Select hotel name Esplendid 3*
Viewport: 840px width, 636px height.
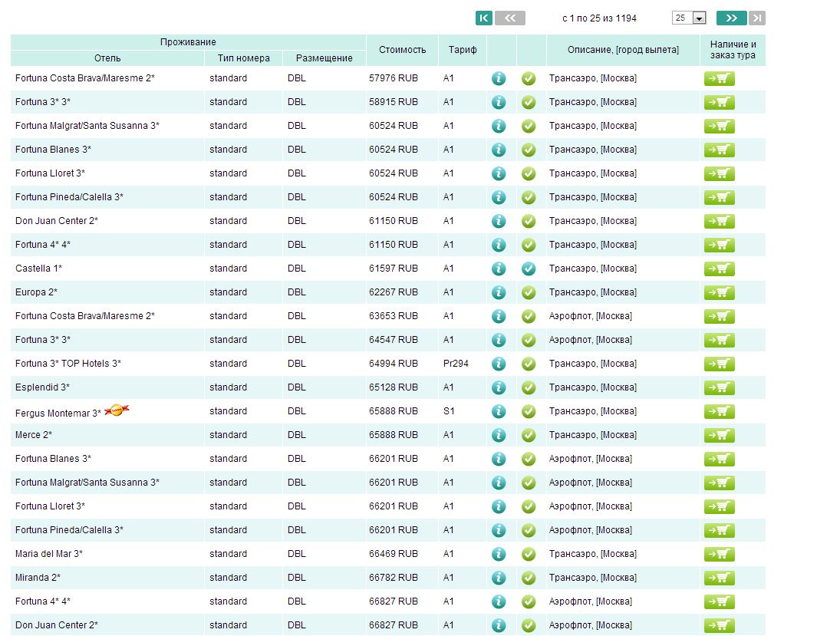click(x=42, y=387)
